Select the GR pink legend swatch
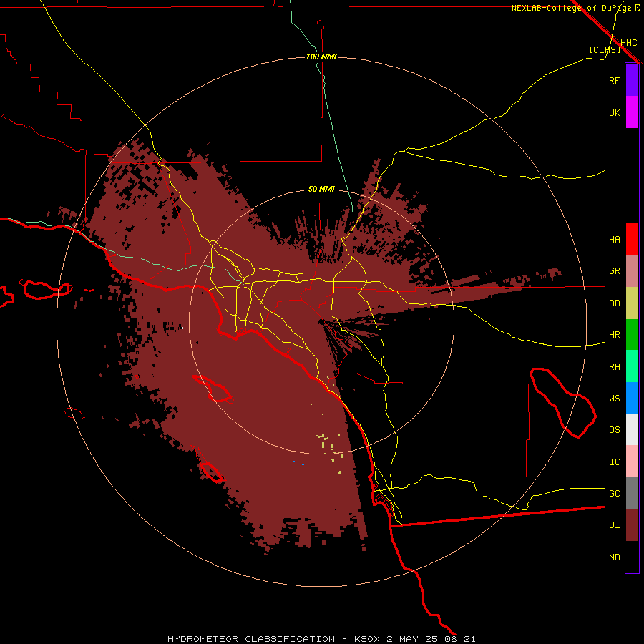644x644 pixels. click(x=632, y=271)
